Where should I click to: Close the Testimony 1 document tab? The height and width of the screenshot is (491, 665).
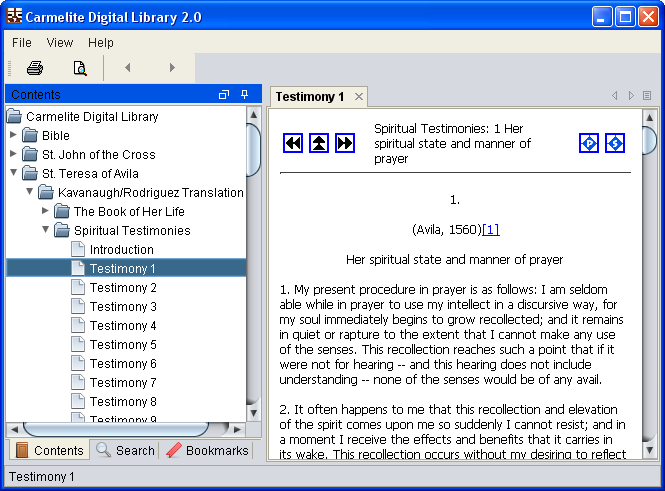click(x=359, y=97)
